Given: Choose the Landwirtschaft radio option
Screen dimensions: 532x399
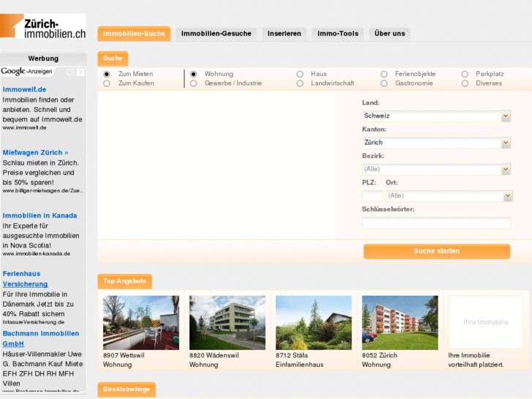Looking at the screenshot, I should [x=299, y=83].
